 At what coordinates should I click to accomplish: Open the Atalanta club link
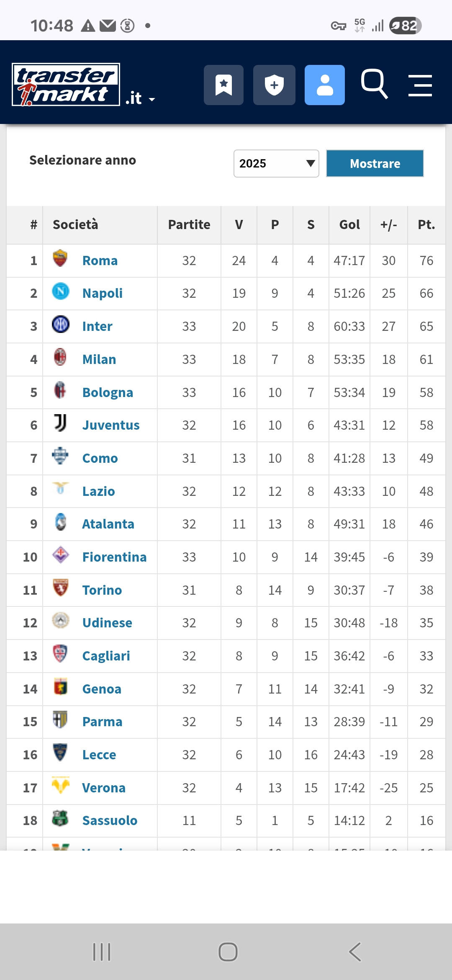tap(108, 524)
